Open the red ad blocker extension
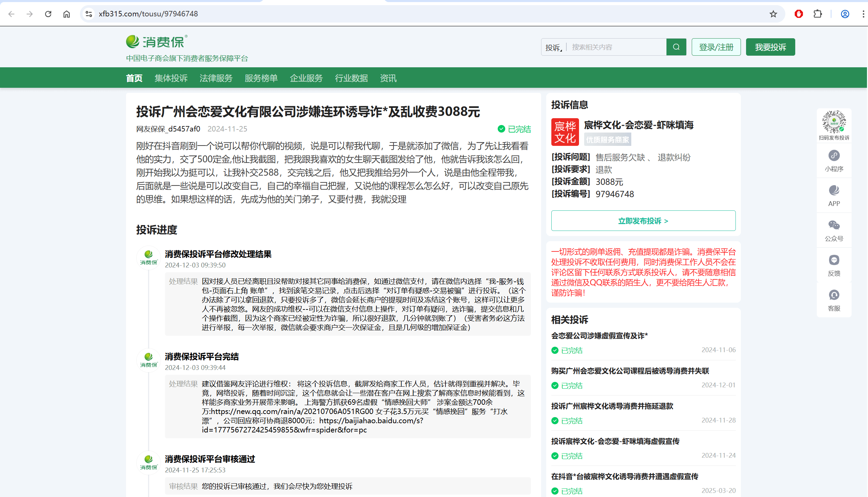The height and width of the screenshot is (497, 868). point(799,14)
